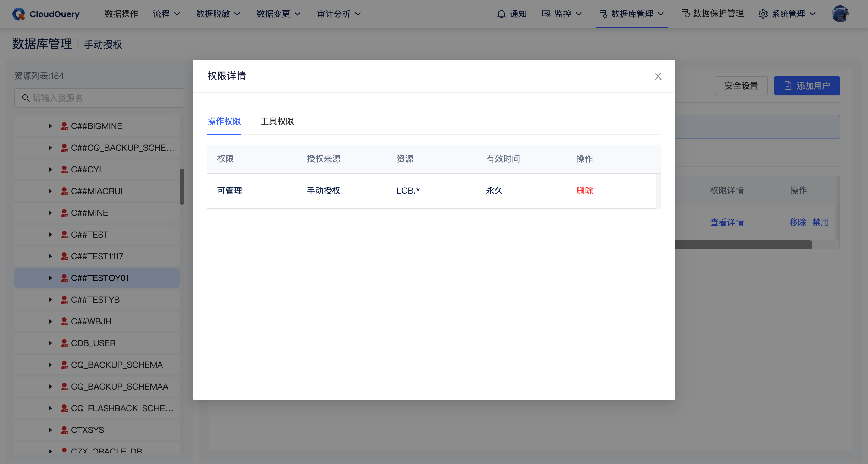The height and width of the screenshot is (464, 868).
Task: Click user icon next to C##MIAORUI
Action: point(64,191)
